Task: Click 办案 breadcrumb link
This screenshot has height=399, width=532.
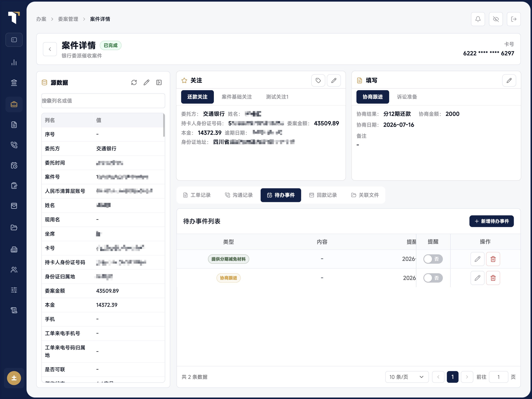Action: 41,19
